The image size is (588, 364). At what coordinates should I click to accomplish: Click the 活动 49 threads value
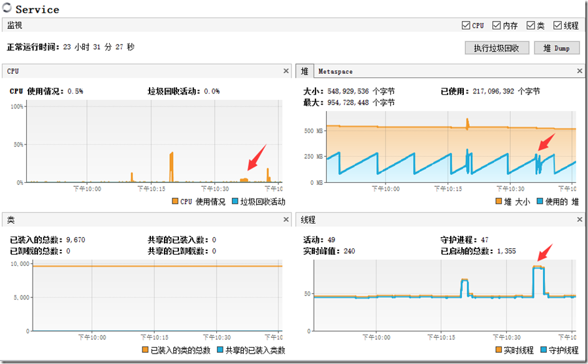point(331,240)
